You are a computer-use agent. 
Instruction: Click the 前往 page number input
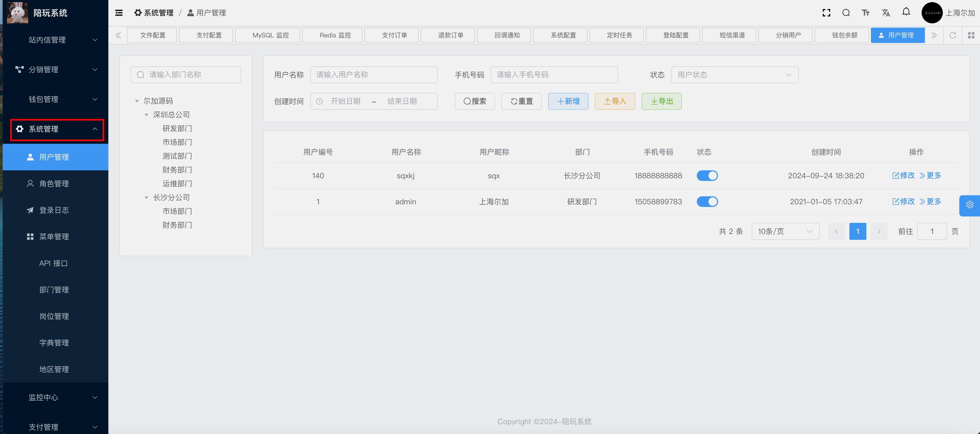pos(932,231)
